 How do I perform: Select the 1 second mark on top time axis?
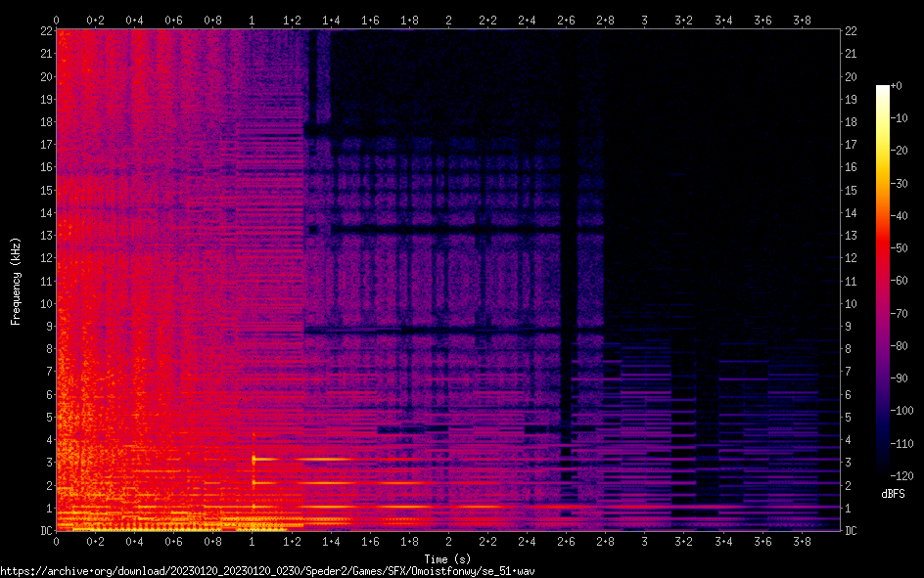tap(253, 20)
